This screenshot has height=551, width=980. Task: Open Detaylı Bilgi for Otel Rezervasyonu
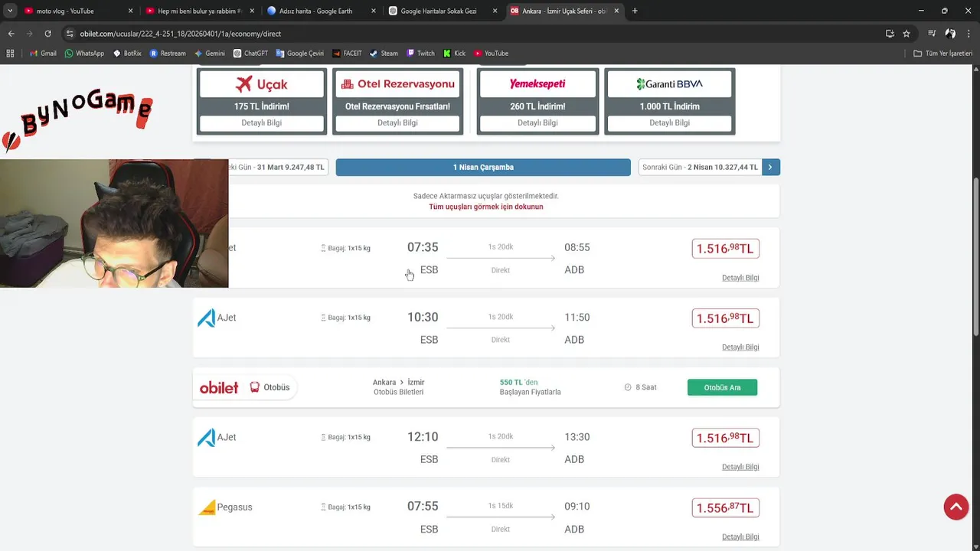pos(397,122)
